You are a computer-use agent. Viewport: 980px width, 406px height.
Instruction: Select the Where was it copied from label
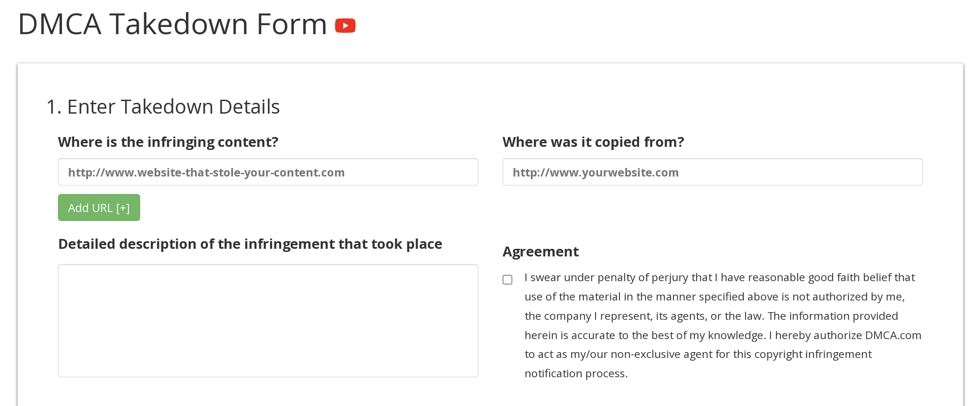coord(594,142)
